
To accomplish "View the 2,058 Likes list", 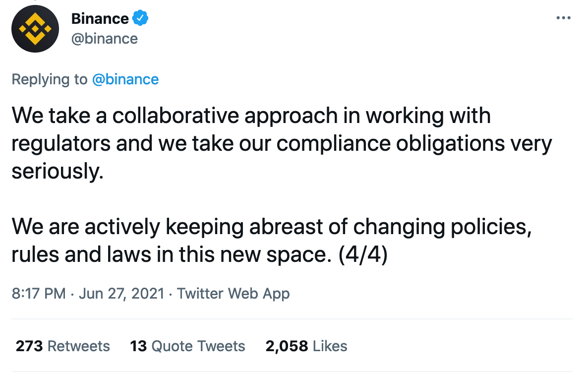I will coord(306,346).
